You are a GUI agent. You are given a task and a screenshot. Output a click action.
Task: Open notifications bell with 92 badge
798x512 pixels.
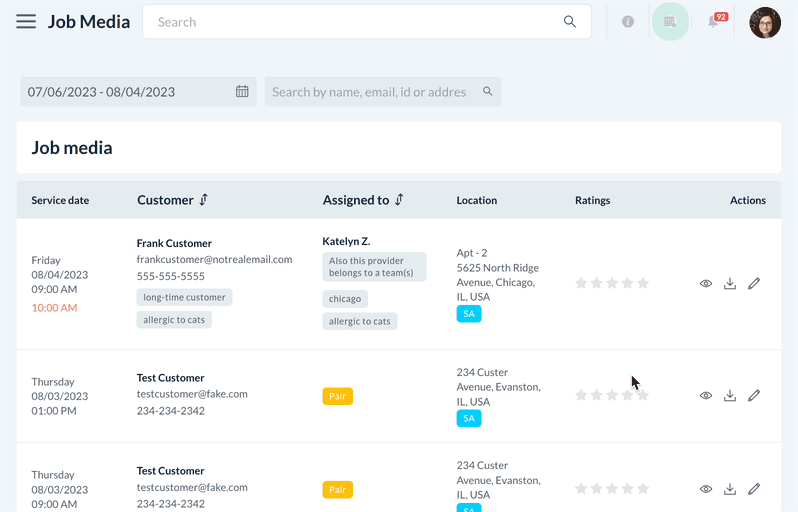pyautogui.click(x=714, y=21)
